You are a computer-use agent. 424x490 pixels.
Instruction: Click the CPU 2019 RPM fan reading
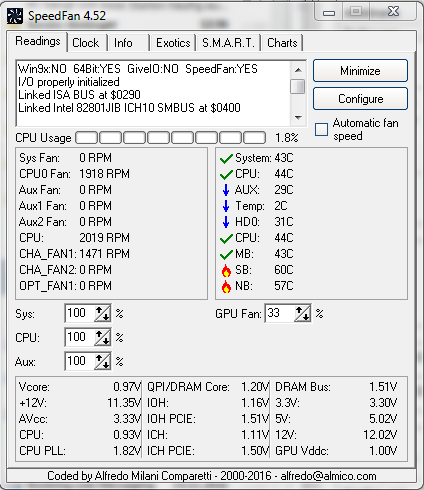(74, 238)
